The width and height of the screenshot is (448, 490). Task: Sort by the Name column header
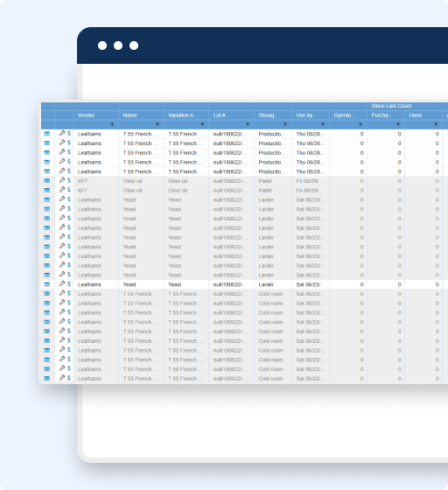pos(130,115)
